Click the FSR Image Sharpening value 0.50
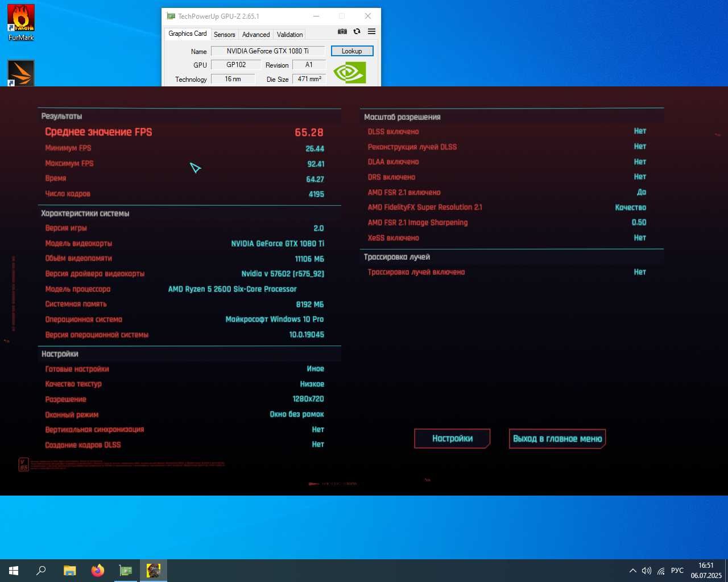The height and width of the screenshot is (582, 728). click(639, 223)
